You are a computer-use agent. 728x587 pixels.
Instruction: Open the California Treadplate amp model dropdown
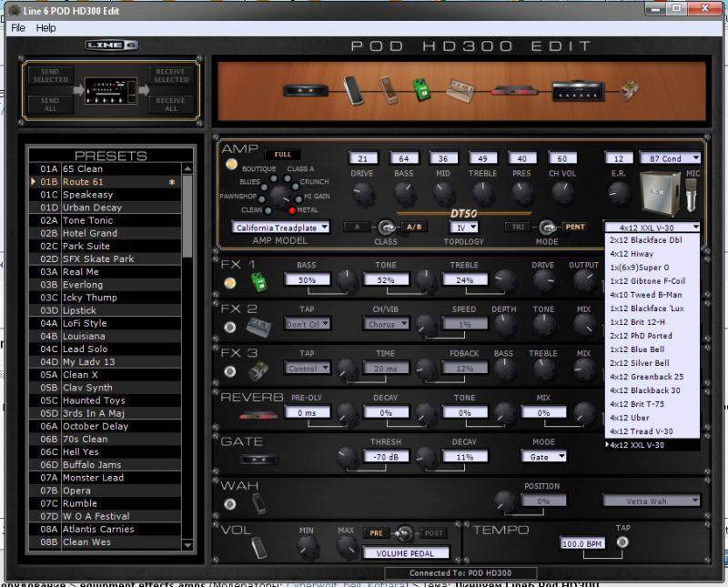[x=280, y=228]
